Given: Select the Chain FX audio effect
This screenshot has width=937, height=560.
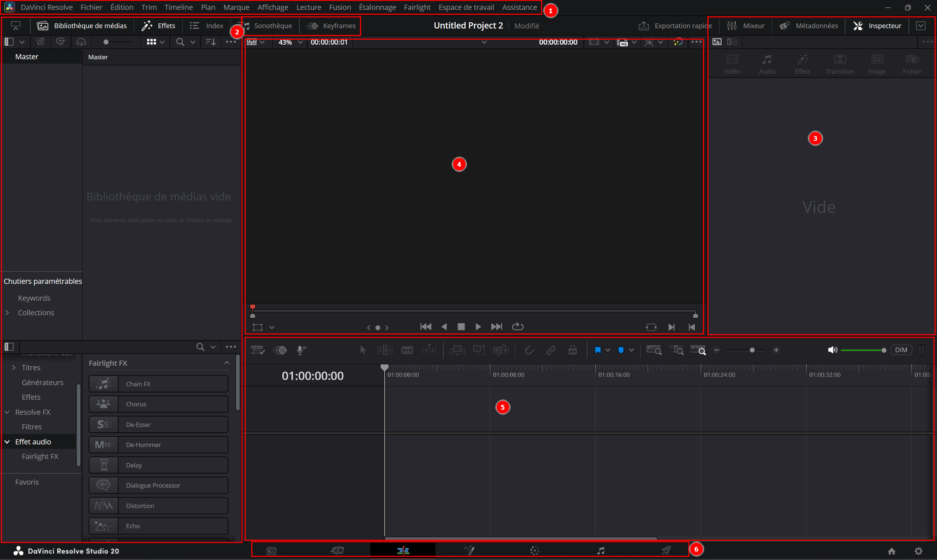Looking at the screenshot, I should coord(158,384).
